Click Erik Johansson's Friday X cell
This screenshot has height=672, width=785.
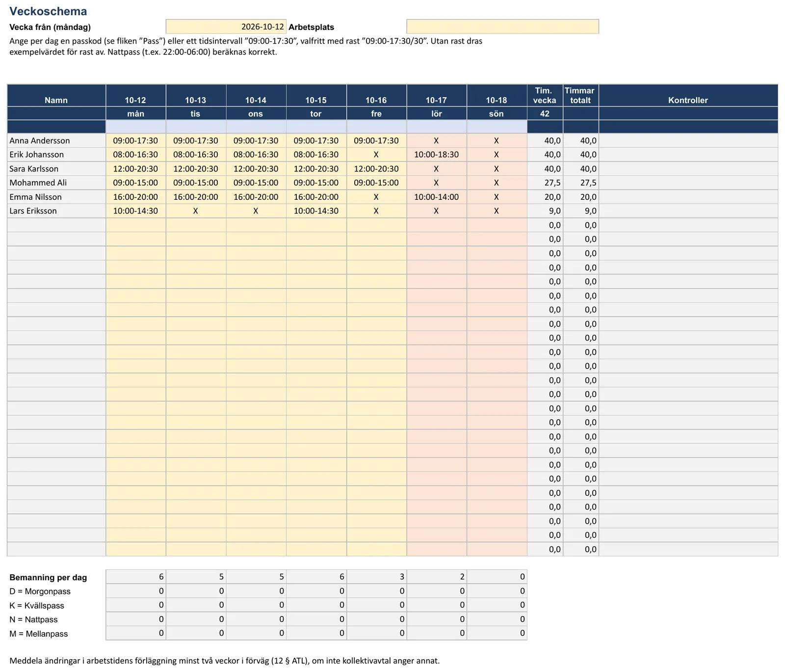click(376, 155)
